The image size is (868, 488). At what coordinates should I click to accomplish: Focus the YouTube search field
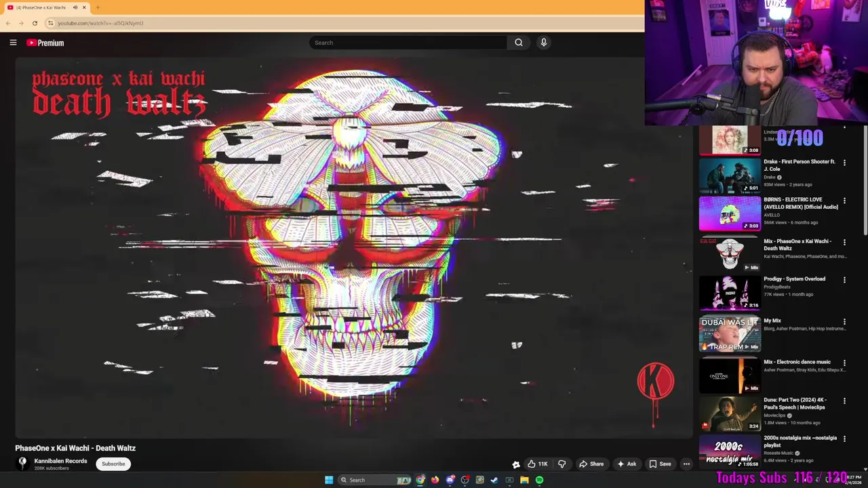point(408,43)
